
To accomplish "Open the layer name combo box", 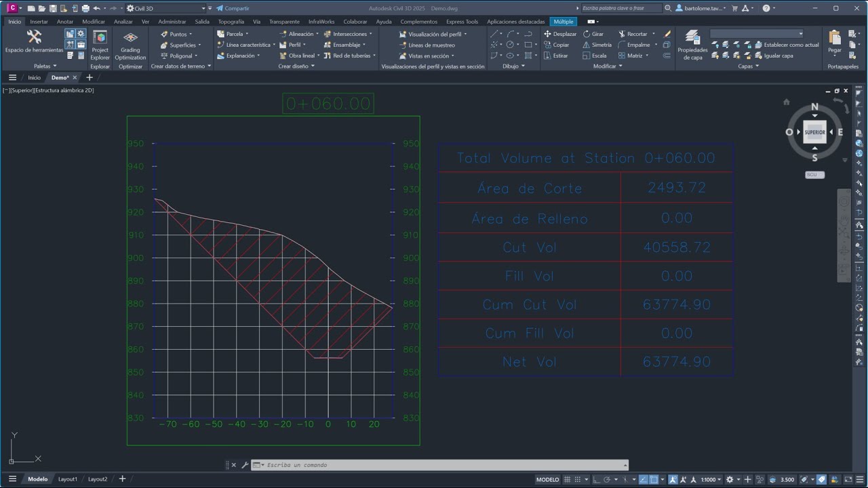I will pyautogui.click(x=757, y=33).
